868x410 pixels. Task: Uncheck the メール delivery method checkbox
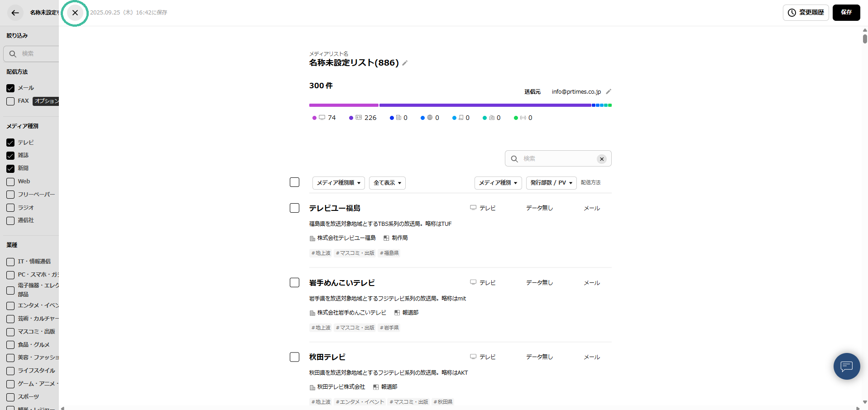pyautogui.click(x=10, y=88)
